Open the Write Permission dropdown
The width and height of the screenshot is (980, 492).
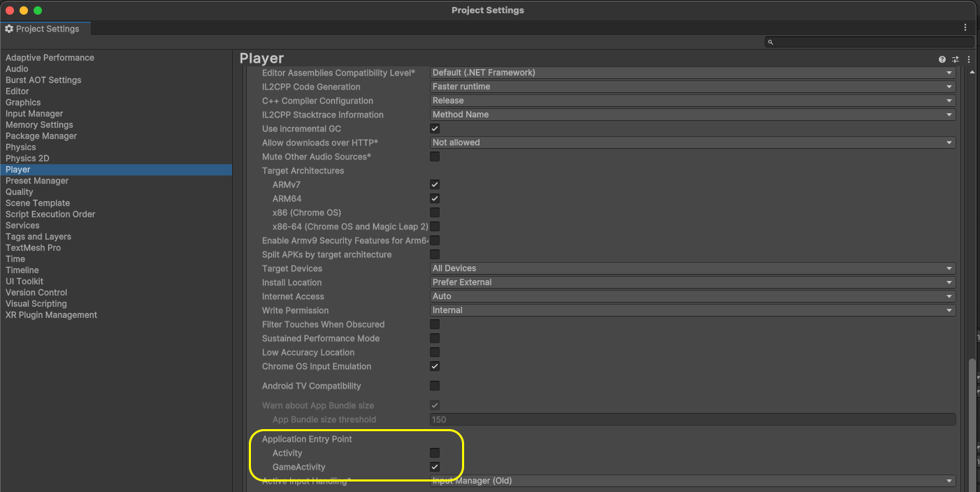click(x=692, y=310)
